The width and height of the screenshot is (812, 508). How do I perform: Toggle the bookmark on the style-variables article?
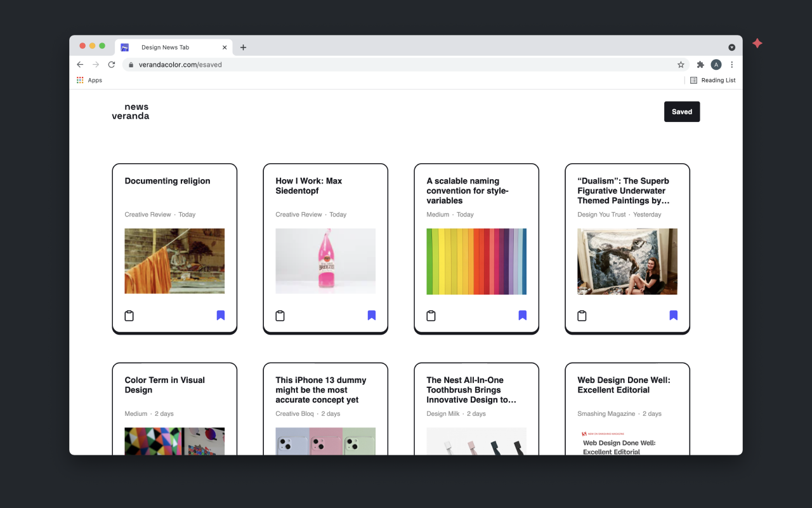(522, 315)
